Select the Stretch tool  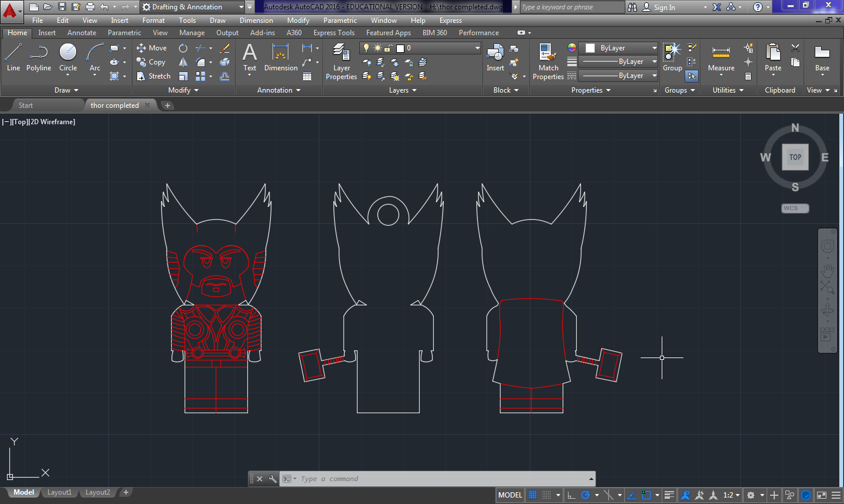[154, 76]
